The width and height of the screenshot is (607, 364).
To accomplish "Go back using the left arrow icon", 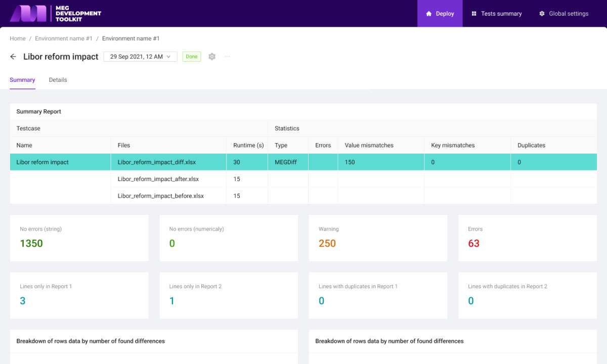I will (x=13, y=57).
